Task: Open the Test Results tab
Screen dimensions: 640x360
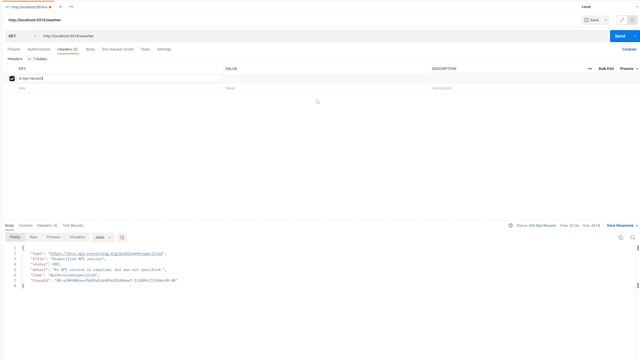Action: (x=73, y=225)
